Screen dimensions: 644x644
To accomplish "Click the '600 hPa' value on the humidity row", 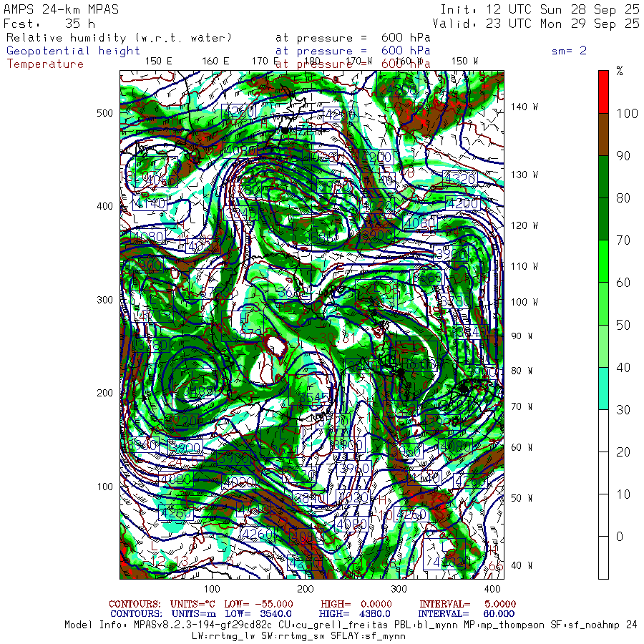I will coord(406,38).
